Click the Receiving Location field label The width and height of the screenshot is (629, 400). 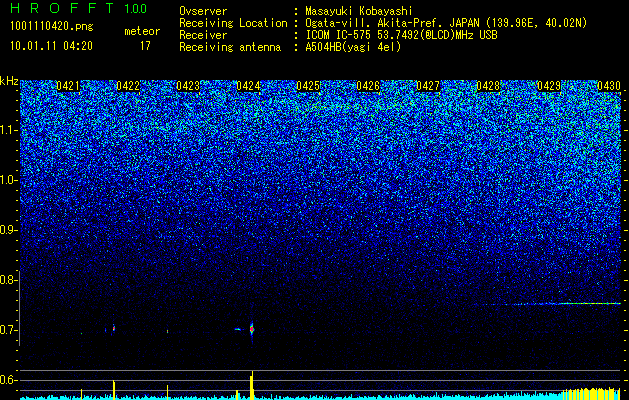pos(233,23)
